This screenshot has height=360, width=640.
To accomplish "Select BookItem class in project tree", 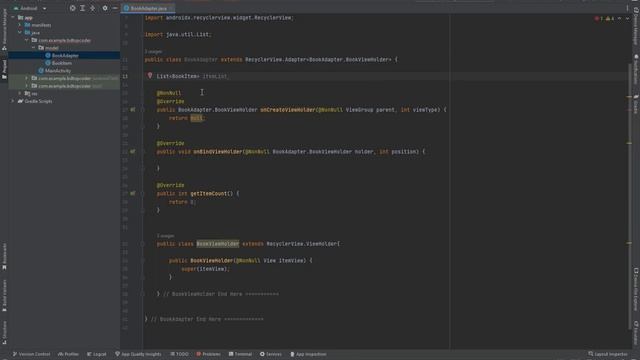I will pos(61,63).
